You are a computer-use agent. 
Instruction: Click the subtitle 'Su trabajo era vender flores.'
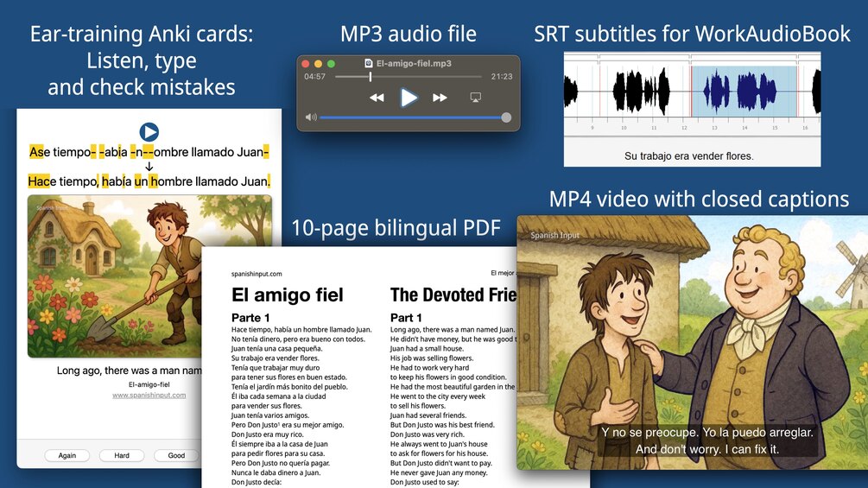688,156
